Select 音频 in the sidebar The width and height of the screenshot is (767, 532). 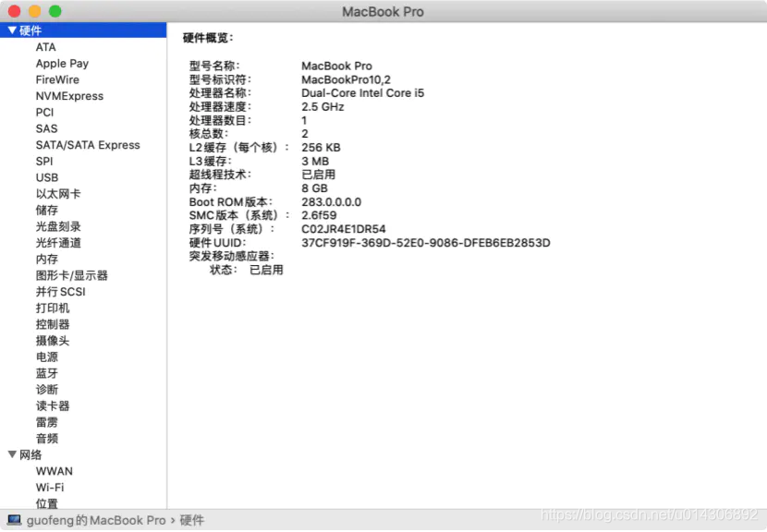pyautogui.click(x=47, y=439)
